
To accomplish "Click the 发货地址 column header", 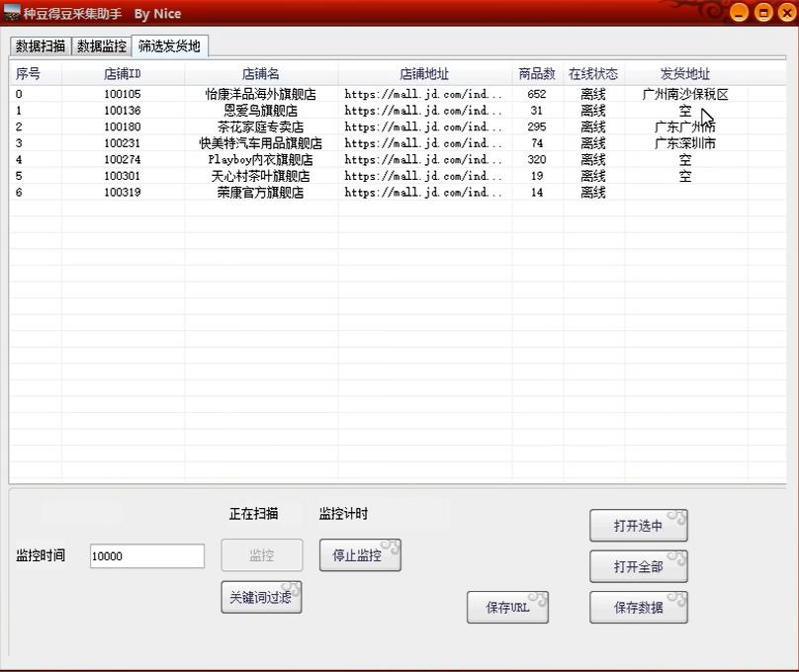I will tap(684, 74).
